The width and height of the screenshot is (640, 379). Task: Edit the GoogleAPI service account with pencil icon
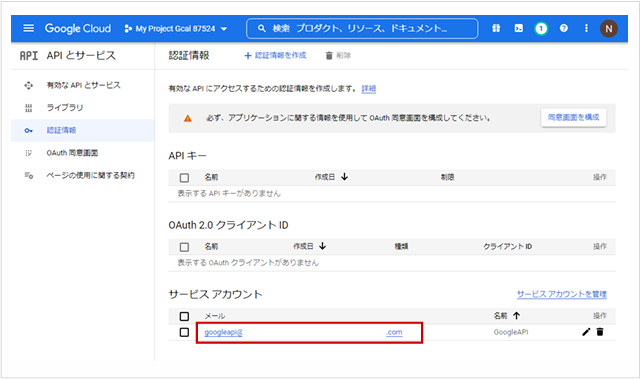[586, 332]
